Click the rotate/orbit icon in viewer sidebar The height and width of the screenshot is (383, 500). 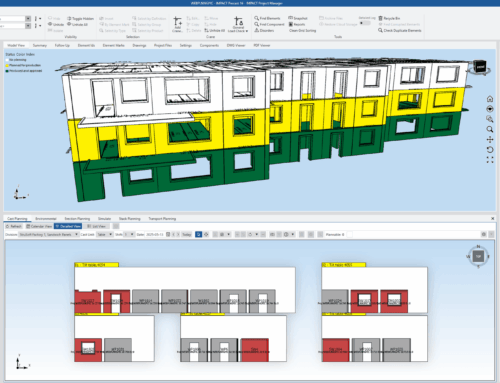[490, 150]
